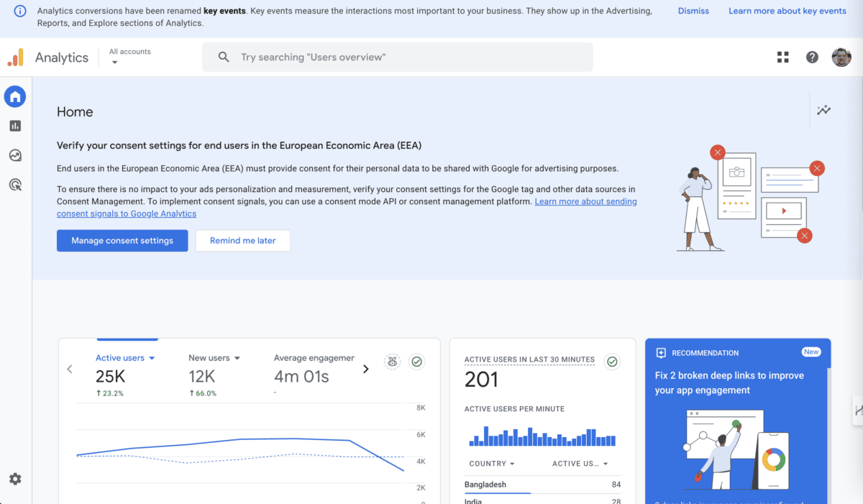Open the Google apps grid icon
This screenshot has height=504, width=863.
[783, 58]
